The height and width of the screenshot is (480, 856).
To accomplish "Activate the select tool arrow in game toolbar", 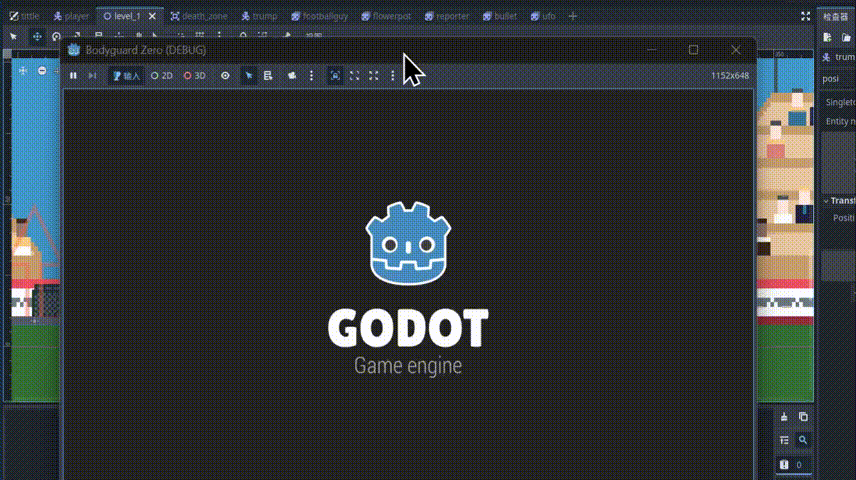I will 249,75.
